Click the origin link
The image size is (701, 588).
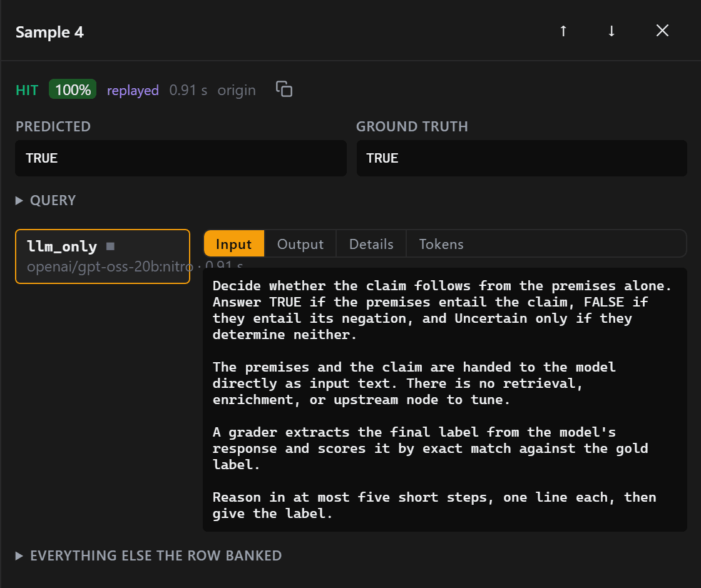point(237,90)
